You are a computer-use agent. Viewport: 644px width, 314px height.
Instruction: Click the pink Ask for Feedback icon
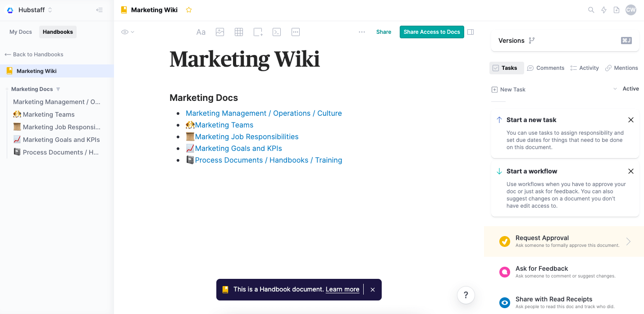click(505, 272)
